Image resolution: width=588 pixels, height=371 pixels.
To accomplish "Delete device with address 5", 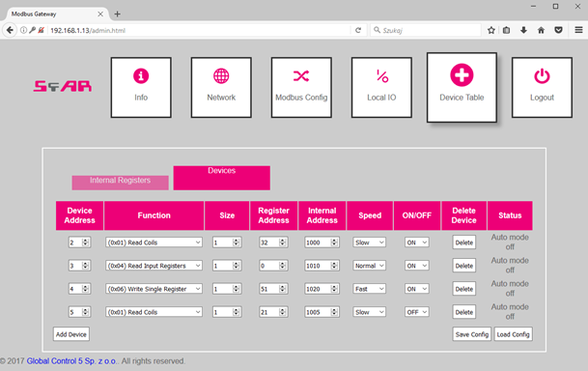I will tap(463, 312).
